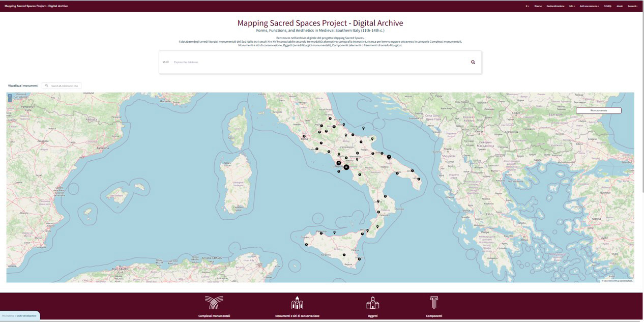Click the Componenti column icon
The width and height of the screenshot is (644, 322).
[434, 303]
